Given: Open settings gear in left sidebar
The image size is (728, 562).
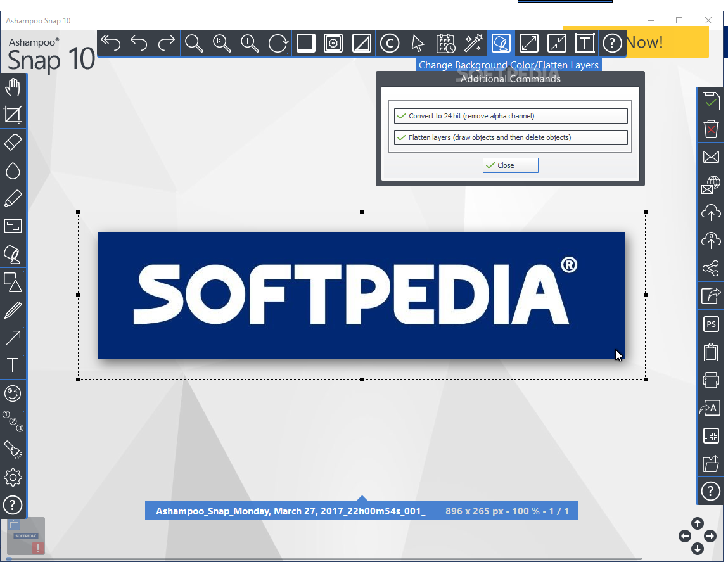Looking at the screenshot, I should coord(13,477).
